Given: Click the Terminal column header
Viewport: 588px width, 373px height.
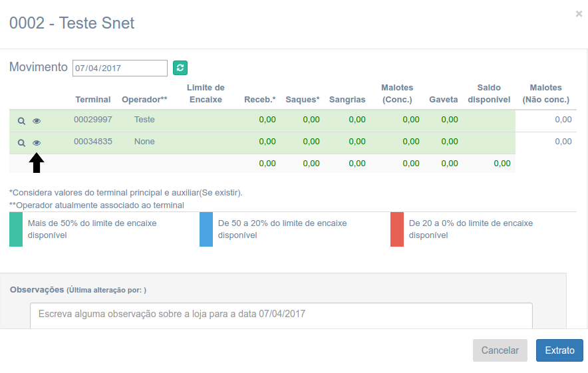Looking at the screenshot, I should (x=93, y=100).
